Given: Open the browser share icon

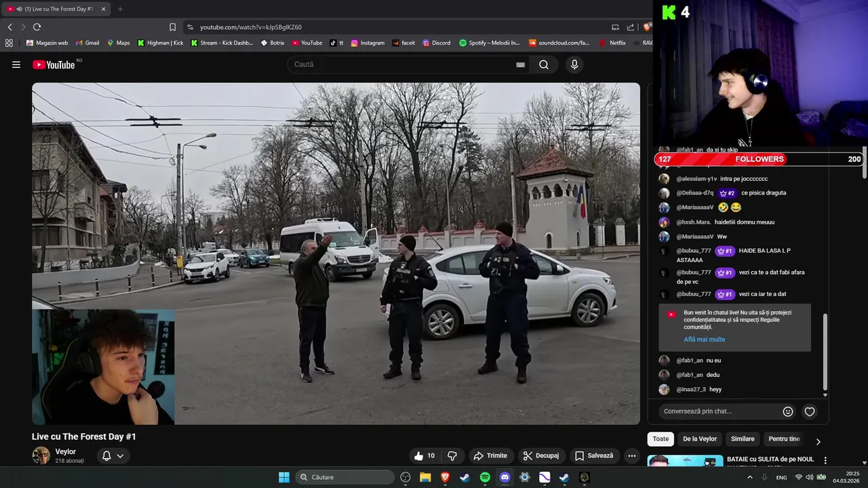Looking at the screenshot, I should point(631,27).
